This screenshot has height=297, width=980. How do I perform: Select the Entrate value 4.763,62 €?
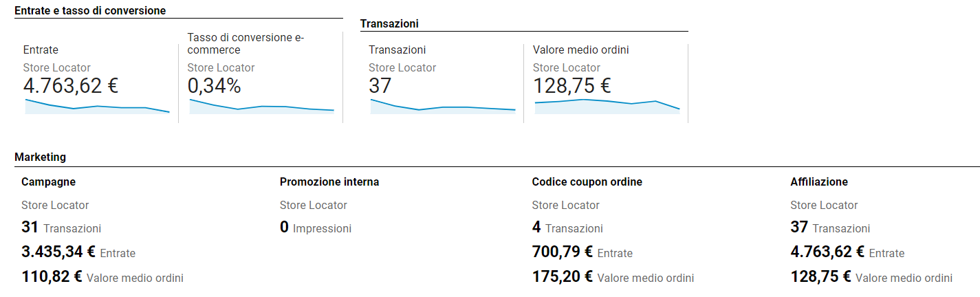click(x=71, y=86)
